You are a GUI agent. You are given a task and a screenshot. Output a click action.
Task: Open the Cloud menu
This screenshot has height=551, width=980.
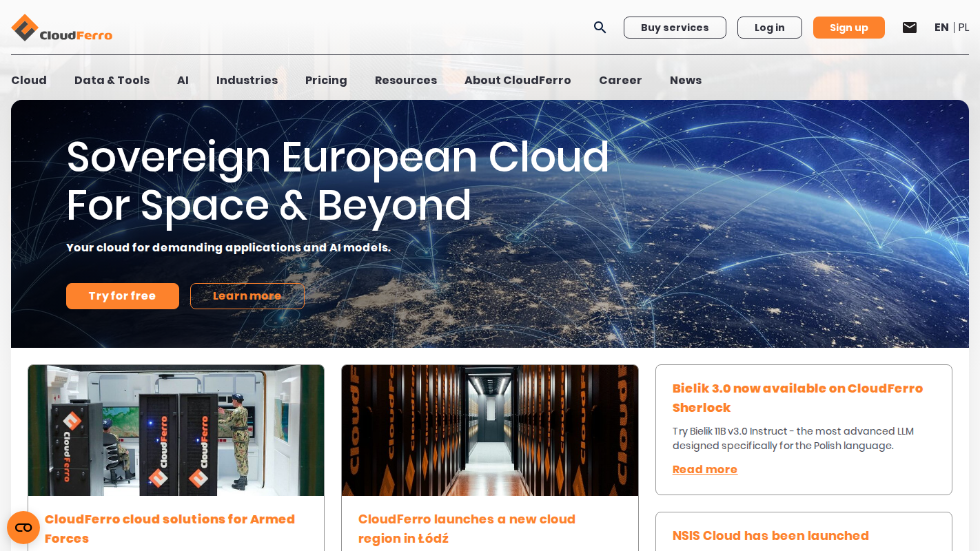point(29,80)
